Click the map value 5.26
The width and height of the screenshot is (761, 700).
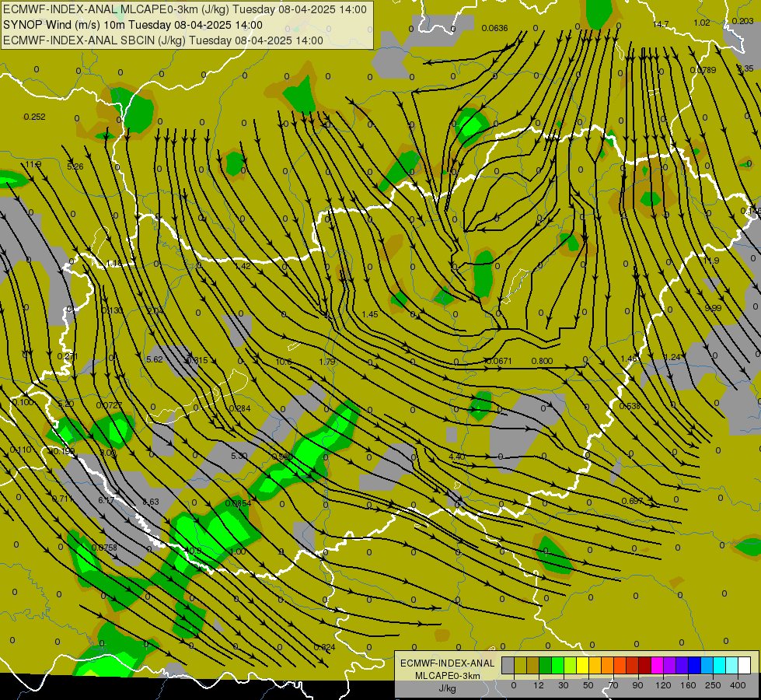pos(75,166)
